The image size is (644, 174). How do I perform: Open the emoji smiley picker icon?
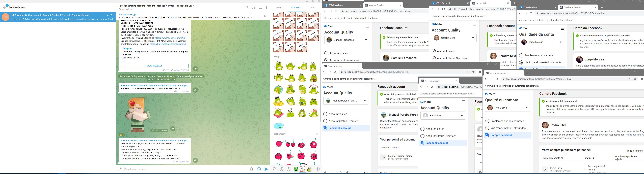click(259, 169)
